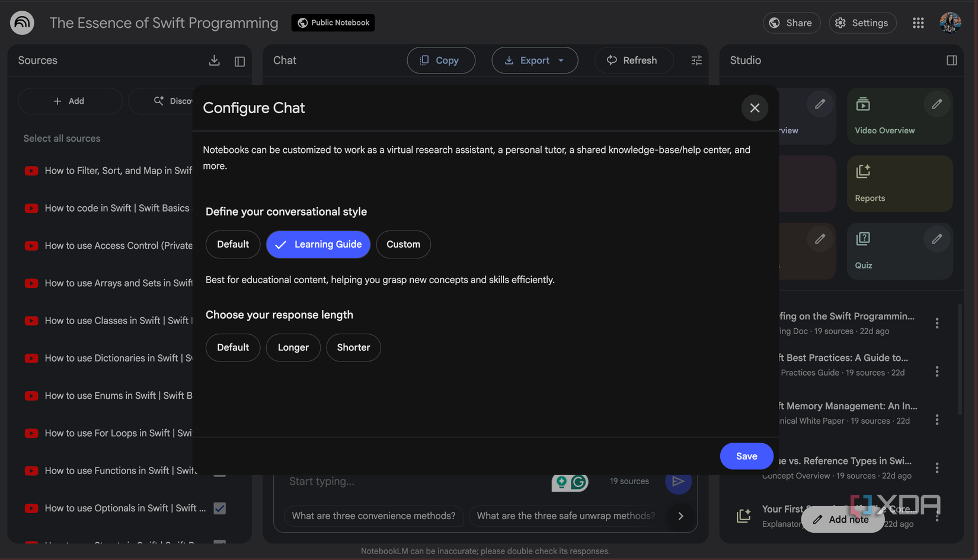Collapse the Sources panel
Screen dimensions: 978x560
click(239, 60)
